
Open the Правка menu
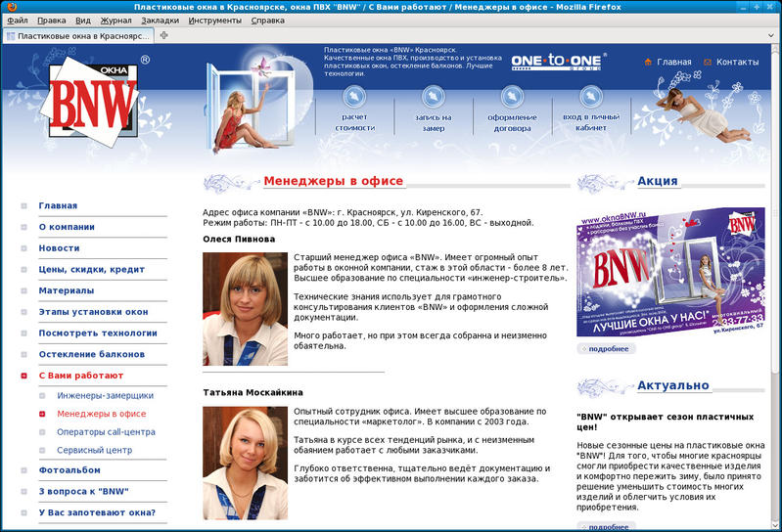coord(51,21)
